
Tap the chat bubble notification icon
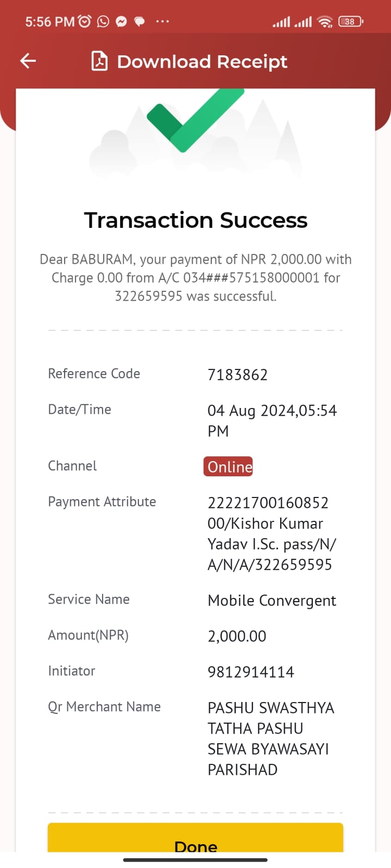[x=140, y=22]
